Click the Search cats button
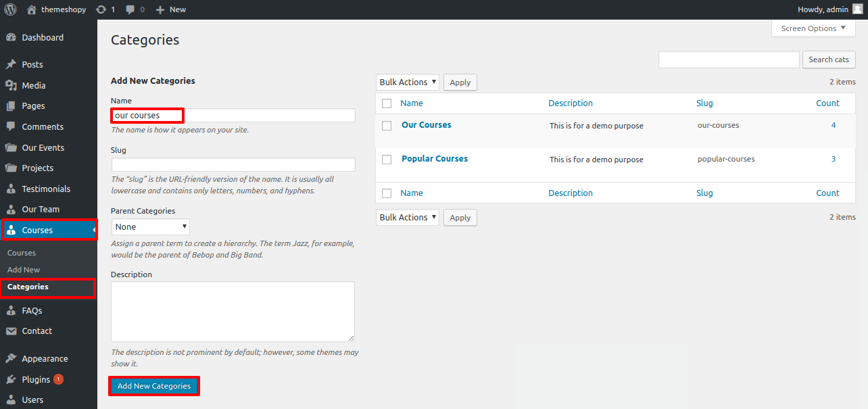 (828, 59)
